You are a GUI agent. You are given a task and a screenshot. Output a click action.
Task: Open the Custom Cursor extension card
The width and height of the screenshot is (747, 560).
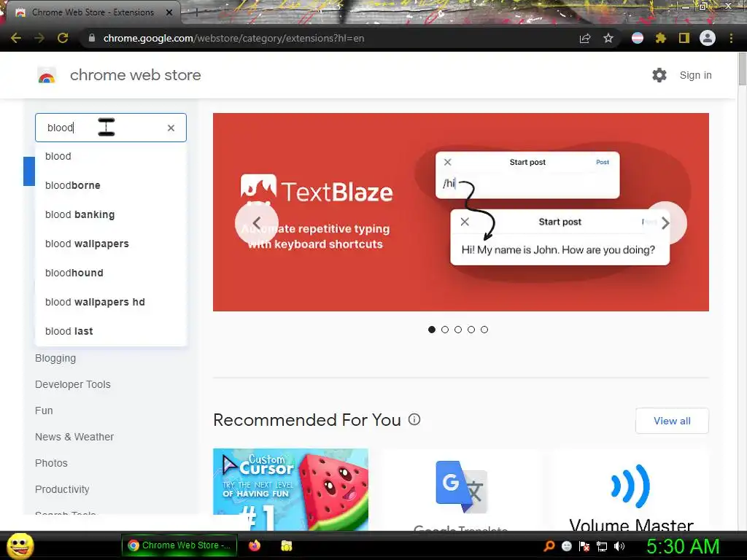click(x=290, y=489)
